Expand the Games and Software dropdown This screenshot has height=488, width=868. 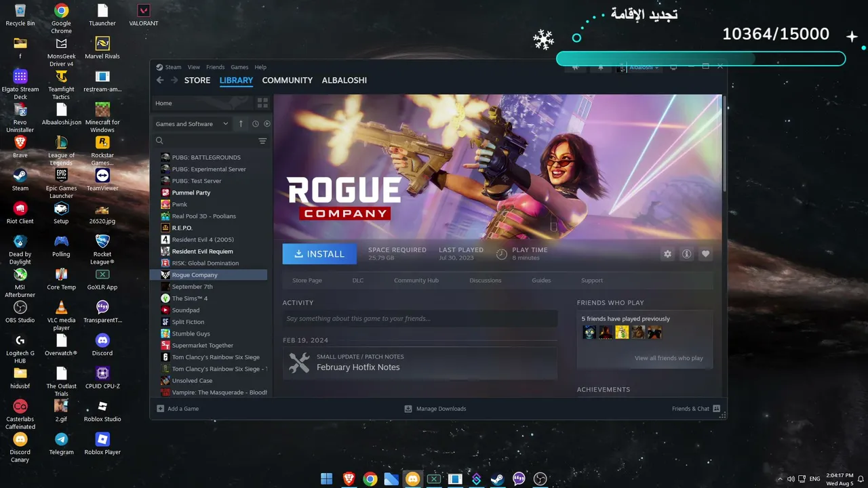coord(192,124)
